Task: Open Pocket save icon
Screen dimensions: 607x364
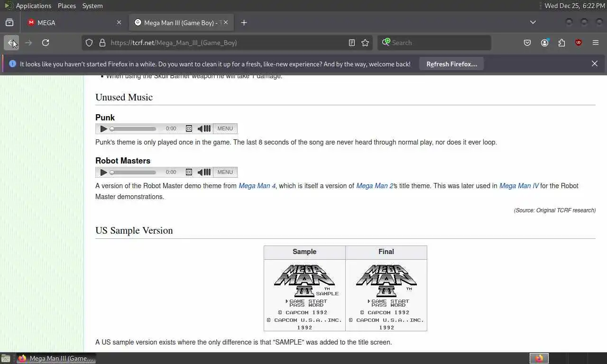Action: pyautogui.click(x=527, y=43)
